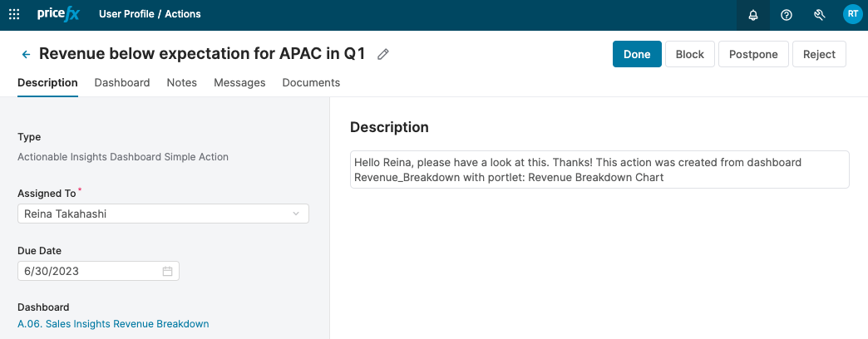The height and width of the screenshot is (339, 868).
Task: Click the Pricefx logo
Action: pos(58,14)
